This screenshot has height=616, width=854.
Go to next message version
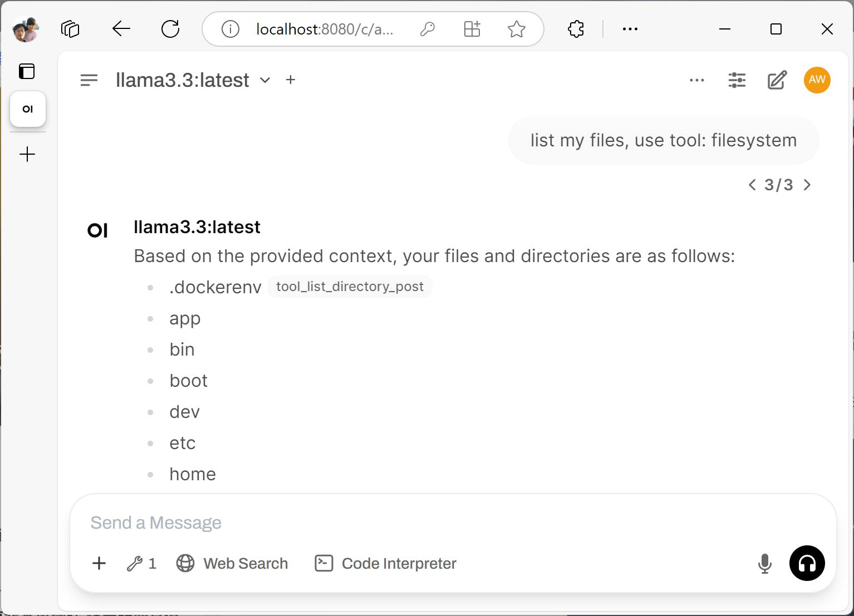(807, 185)
